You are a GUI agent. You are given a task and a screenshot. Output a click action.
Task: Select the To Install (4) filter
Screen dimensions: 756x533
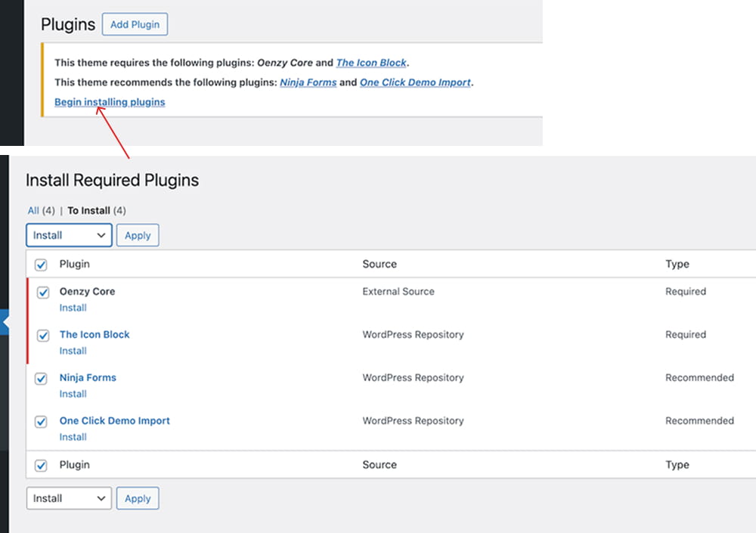90,210
